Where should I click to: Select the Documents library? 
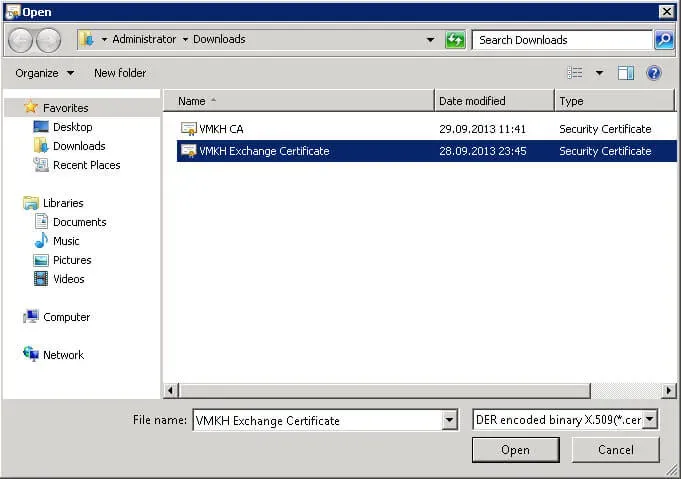click(x=79, y=222)
